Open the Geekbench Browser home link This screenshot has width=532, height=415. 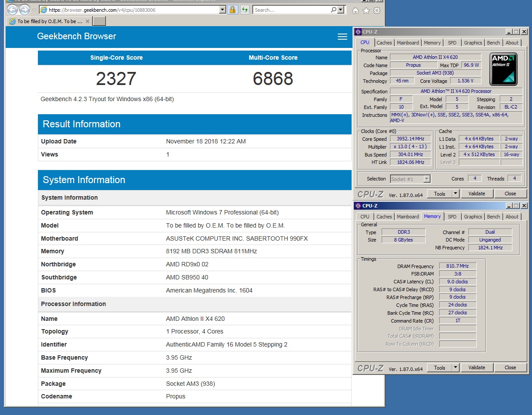coord(77,36)
